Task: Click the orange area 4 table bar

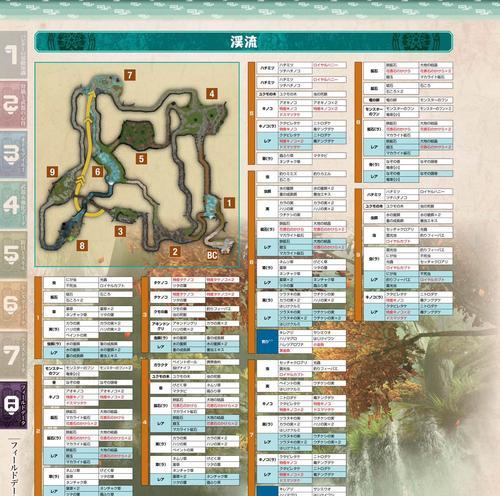Action: [x=145, y=422]
